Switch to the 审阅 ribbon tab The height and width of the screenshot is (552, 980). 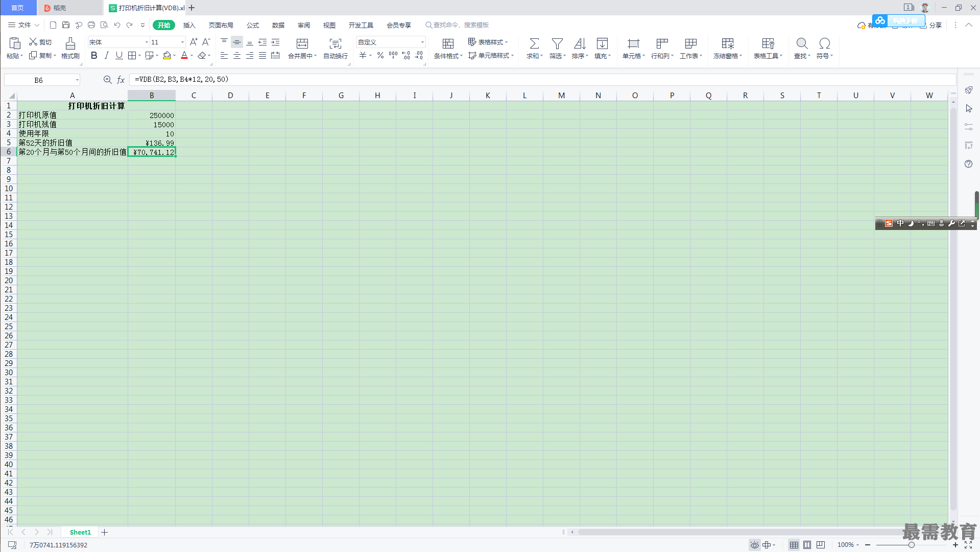click(x=304, y=25)
